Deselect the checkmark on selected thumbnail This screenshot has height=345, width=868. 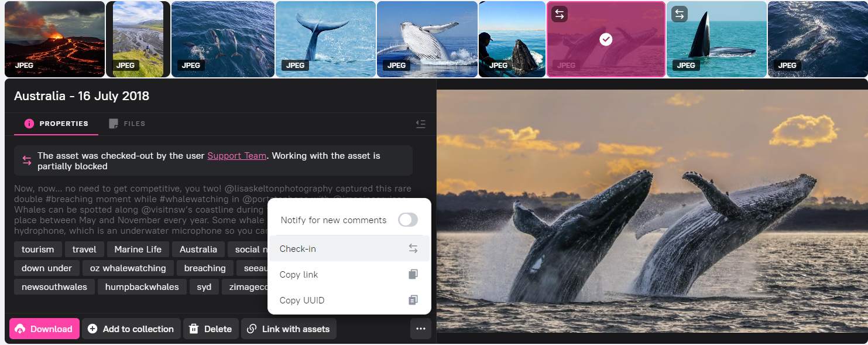point(606,39)
